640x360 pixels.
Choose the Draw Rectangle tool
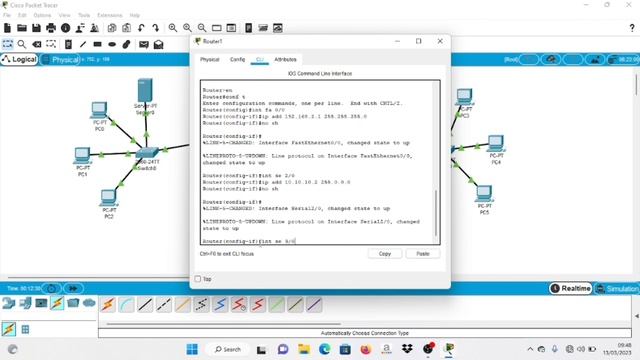[x=97, y=44]
